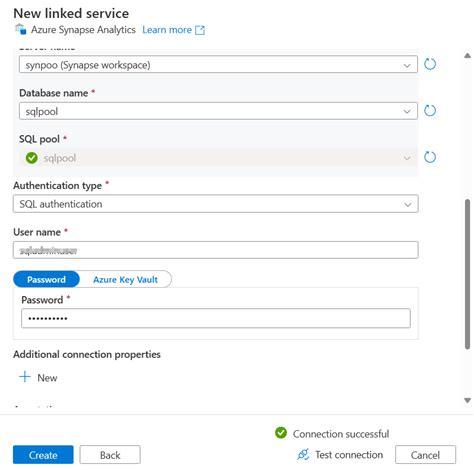The image size is (474, 470).
Task: Refresh the server name list
Action: click(430, 64)
